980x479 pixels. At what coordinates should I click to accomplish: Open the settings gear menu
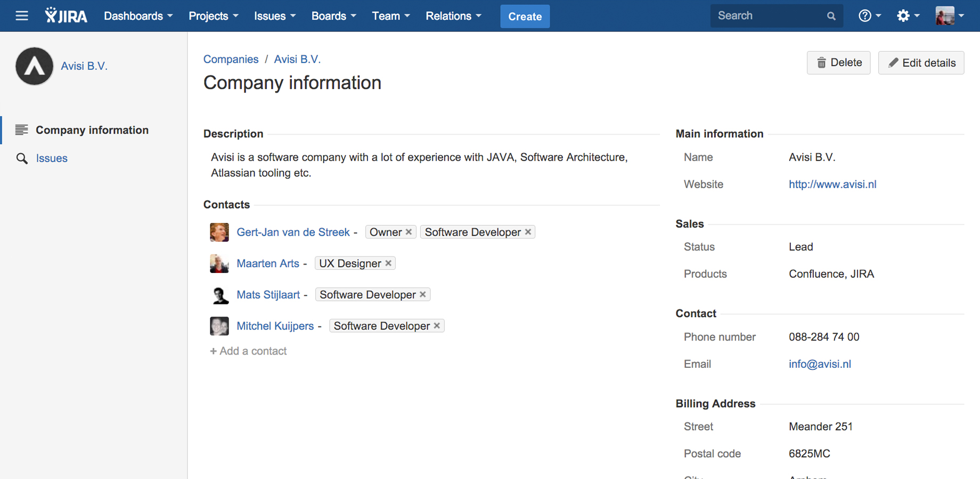pos(908,16)
